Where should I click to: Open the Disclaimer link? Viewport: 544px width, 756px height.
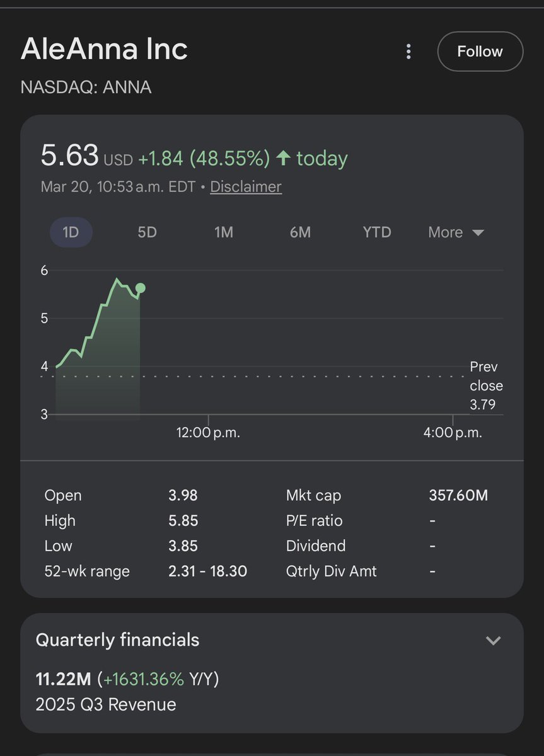246,186
